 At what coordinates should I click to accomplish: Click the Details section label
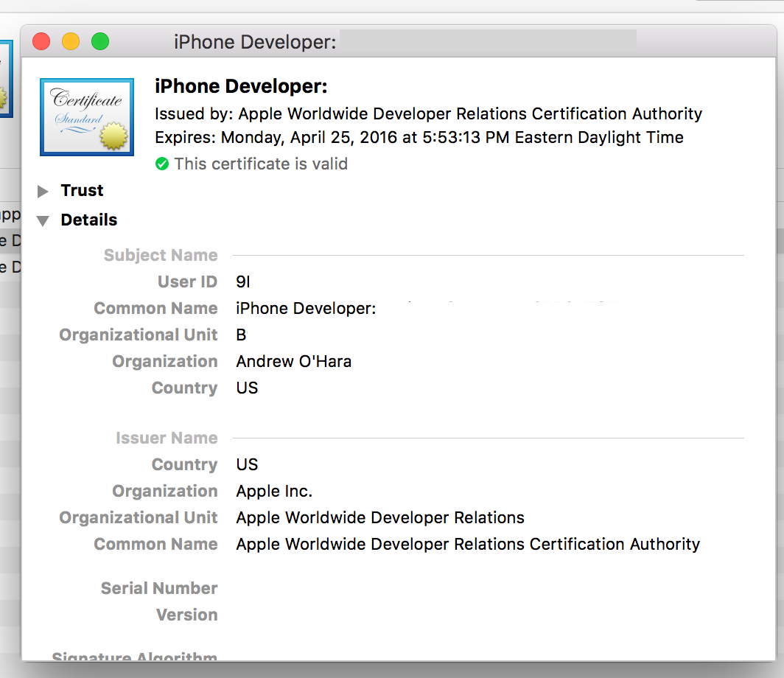[x=89, y=220]
